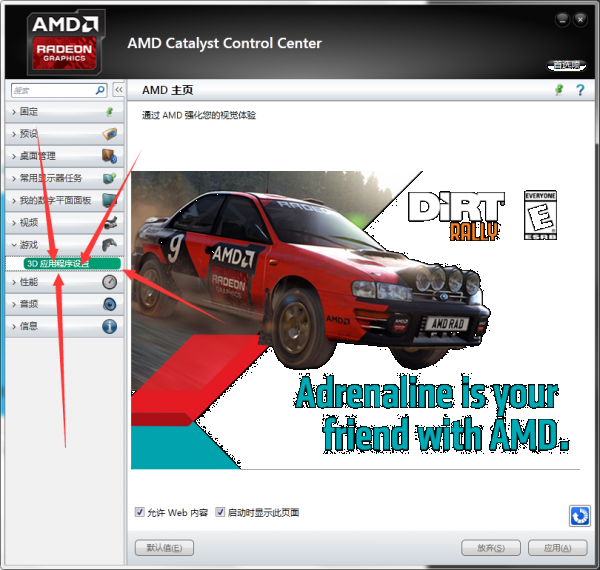The width and height of the screenshot is (600, 570).
Task: Collapse the 游戏 section chevron
Action: 14,244
